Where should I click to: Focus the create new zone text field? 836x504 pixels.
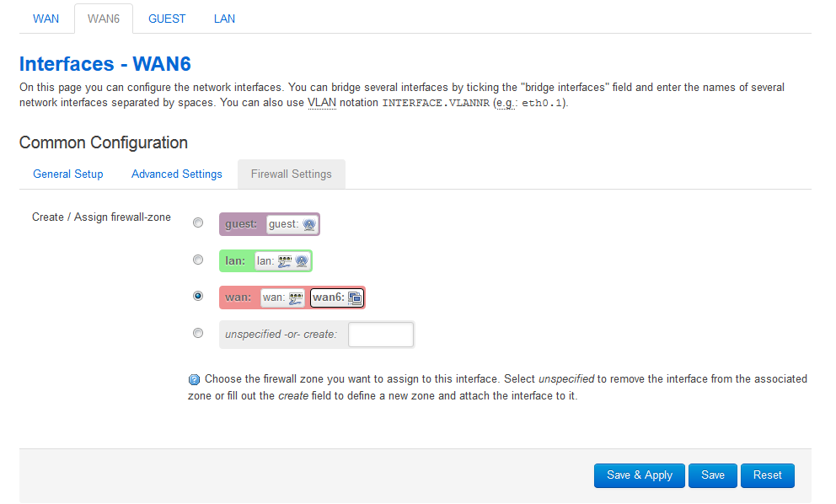[x=381, y=335]
